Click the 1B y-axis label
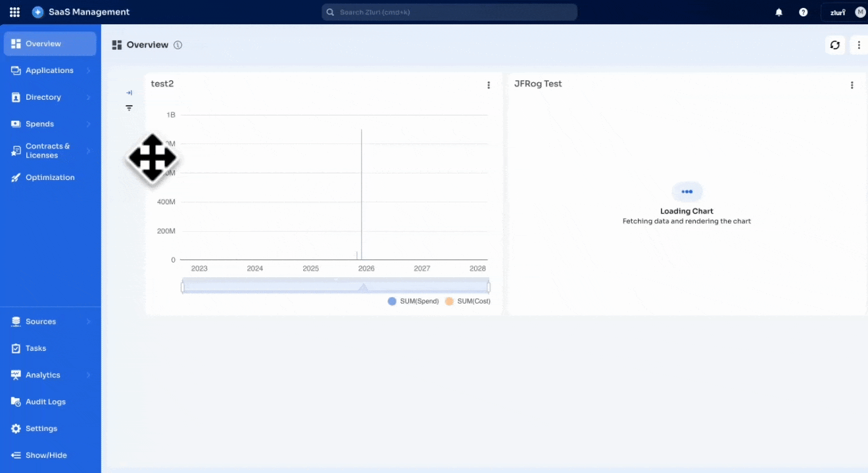 pyautogui.click(x=171, y=115)
